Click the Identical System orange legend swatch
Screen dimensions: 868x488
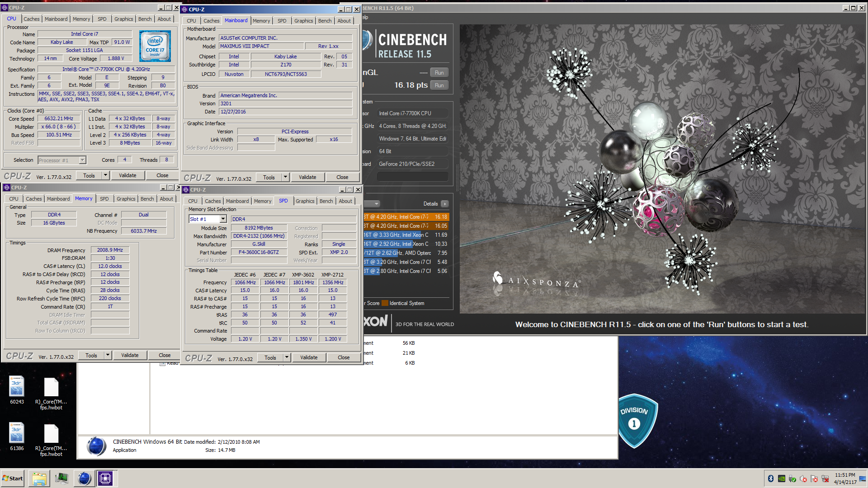(385, 303)
